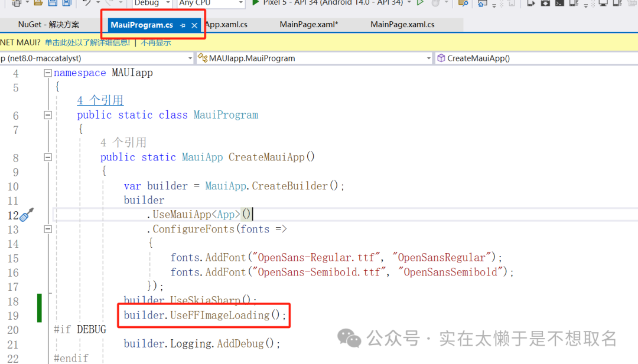The height and width of the screenshot is (364, 638).
Task: Click the green Start debugging play icon
Action: click(255, 3)
